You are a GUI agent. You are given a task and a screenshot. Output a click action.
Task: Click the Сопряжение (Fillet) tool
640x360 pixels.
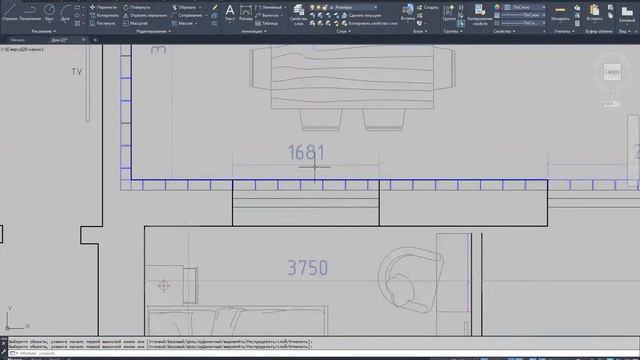tap(187, 15)
